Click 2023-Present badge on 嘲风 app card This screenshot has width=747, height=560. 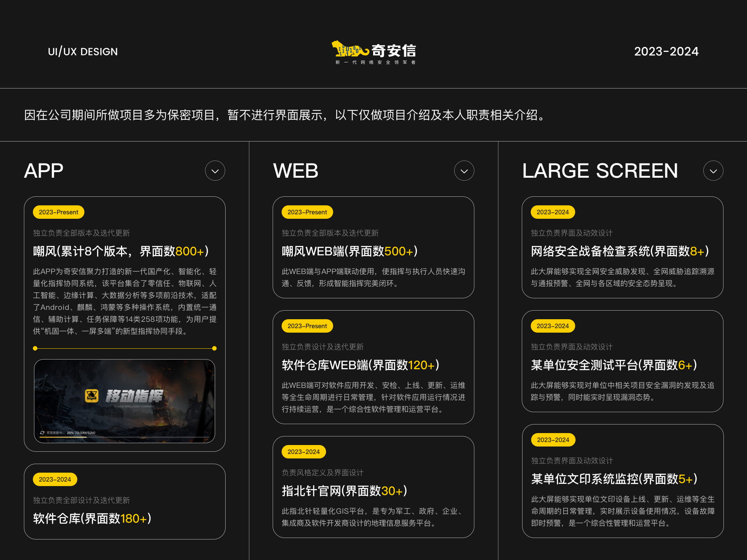[59, 212]
